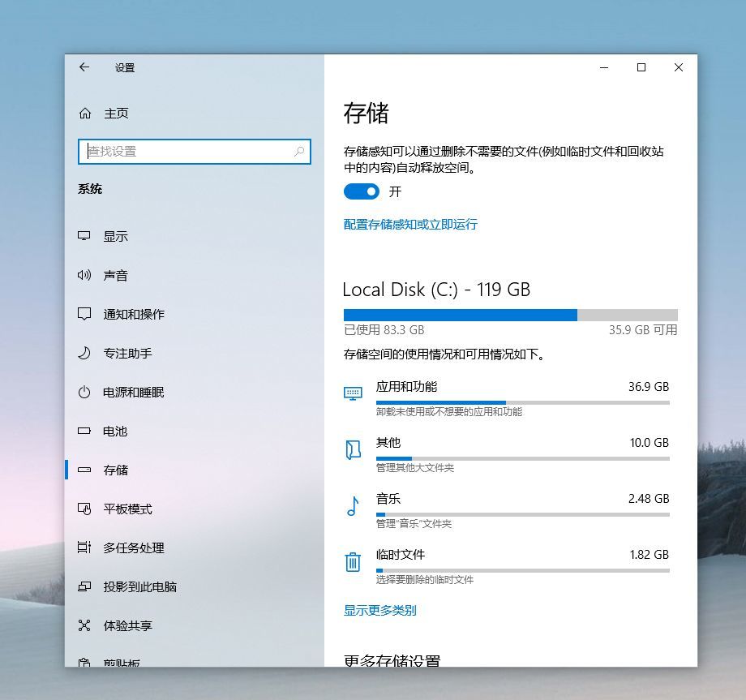Screen dimensions: 746x700
Task: Open 应用和功能 storage category
Action: click(x=506, y=398)
